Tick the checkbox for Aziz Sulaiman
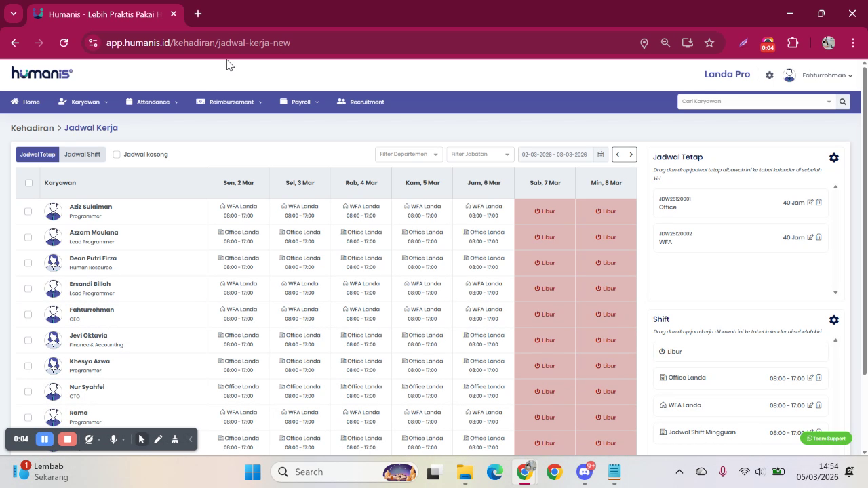The width and height of the screenshot is (868, 488). coord(28,211)
